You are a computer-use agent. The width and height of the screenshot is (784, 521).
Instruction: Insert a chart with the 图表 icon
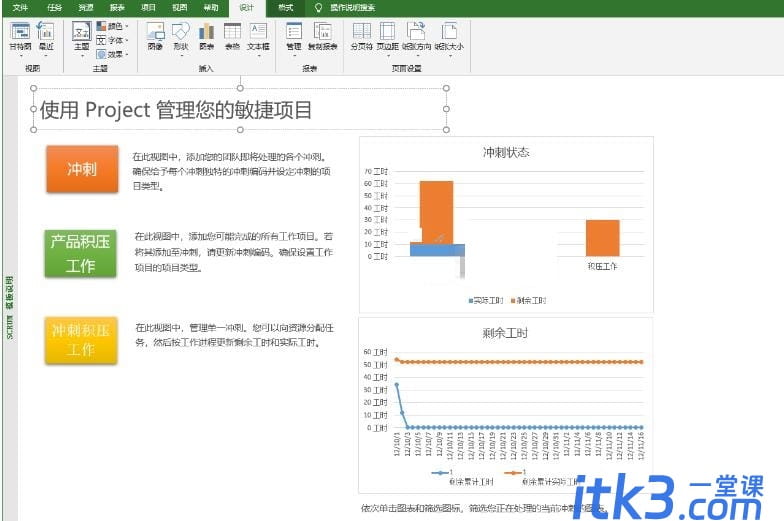pyautogui.click(x=206, y=31)
